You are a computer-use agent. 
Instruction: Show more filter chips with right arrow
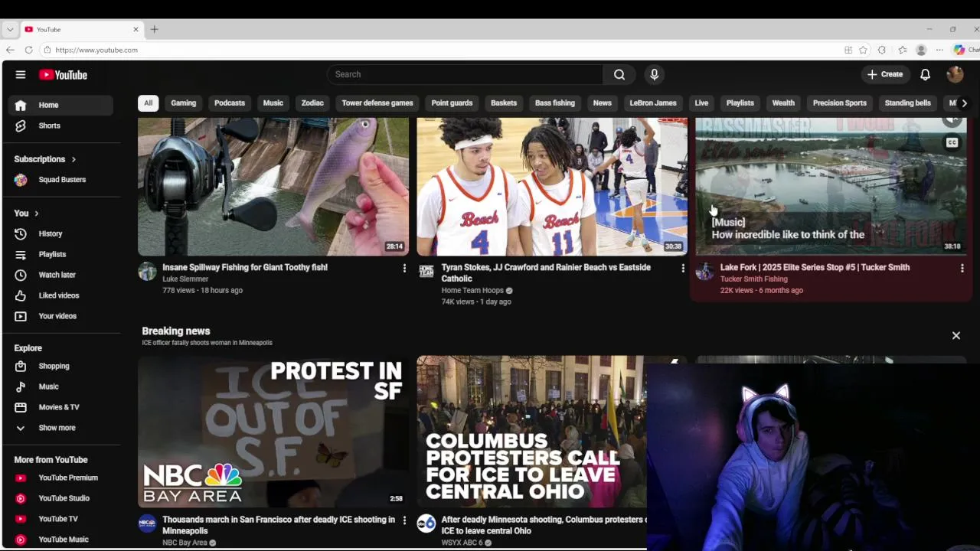coord(964,103)
